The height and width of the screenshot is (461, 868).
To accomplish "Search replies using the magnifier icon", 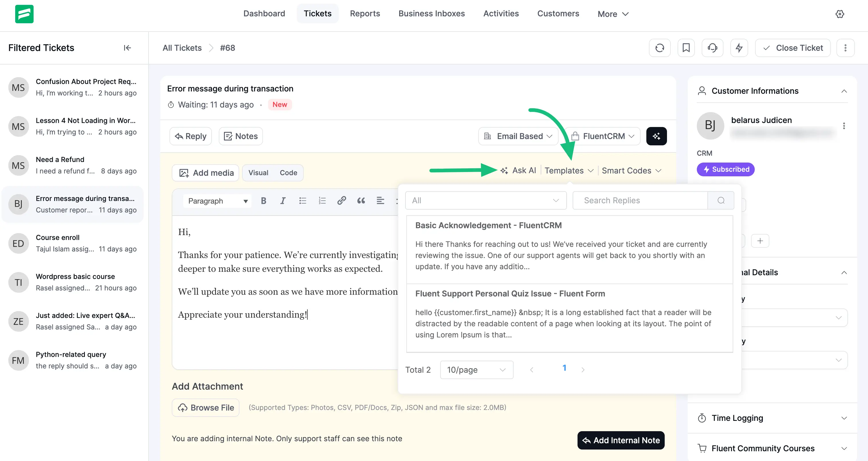I will click(x=721, y=200).
